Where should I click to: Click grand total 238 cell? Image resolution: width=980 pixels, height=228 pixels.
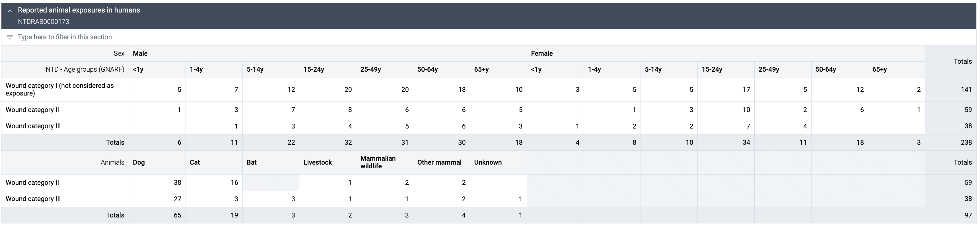pyautogui.click(x=950, y=142)
